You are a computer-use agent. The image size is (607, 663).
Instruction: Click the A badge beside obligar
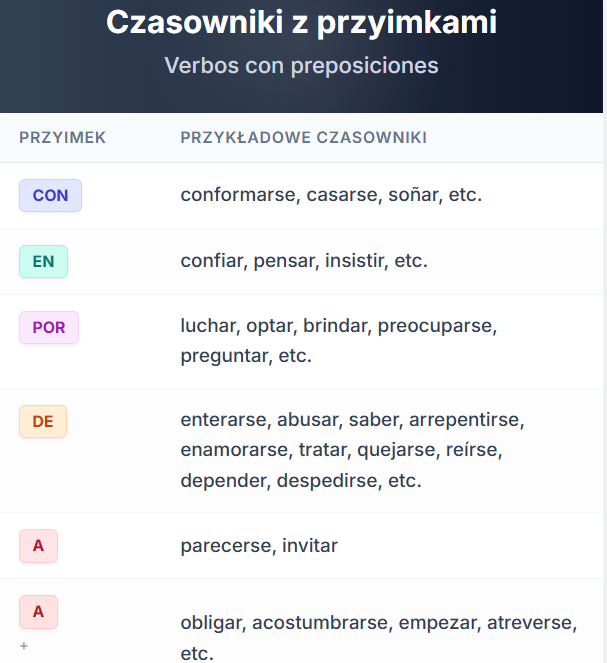(38, 611)
